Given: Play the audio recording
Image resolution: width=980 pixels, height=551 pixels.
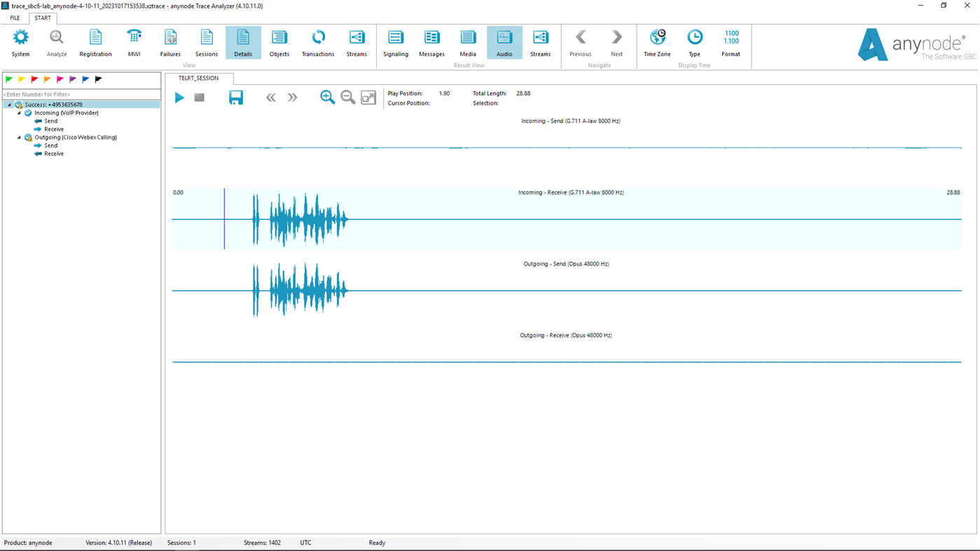Looking at the screenshot, I should pos(179,97).
